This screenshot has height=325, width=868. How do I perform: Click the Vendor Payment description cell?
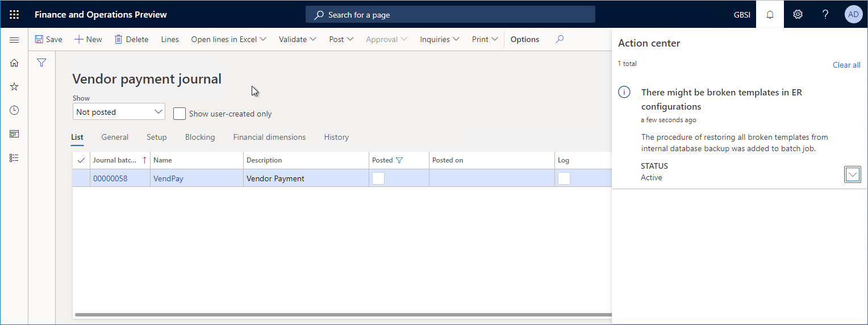[x=306, y=178]
